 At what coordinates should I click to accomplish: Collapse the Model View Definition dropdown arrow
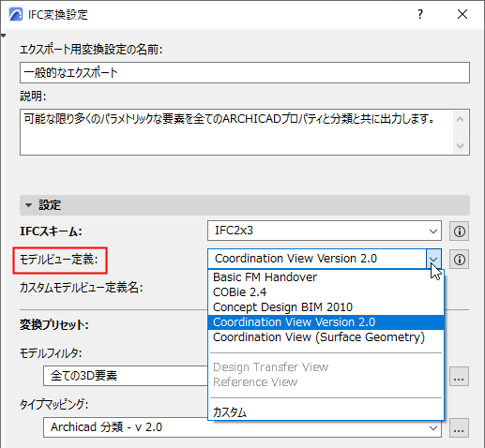(433, 259)
